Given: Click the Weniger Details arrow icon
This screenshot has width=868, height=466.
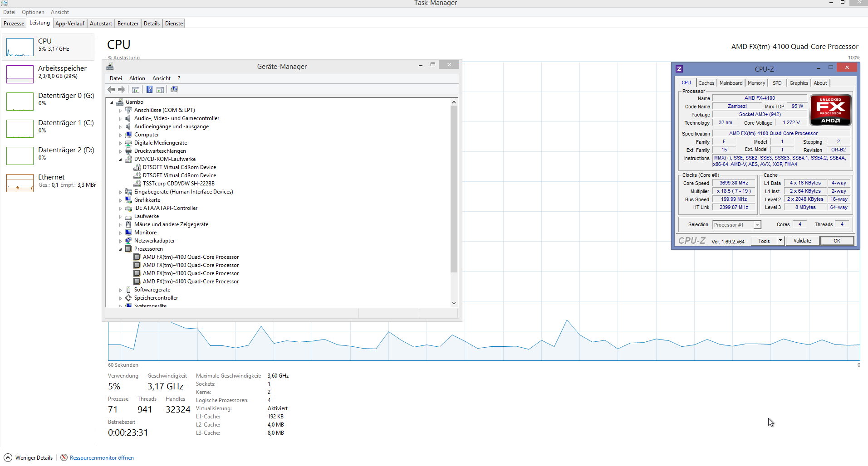Looking at the screenshot, I should [x=8, y=458].
